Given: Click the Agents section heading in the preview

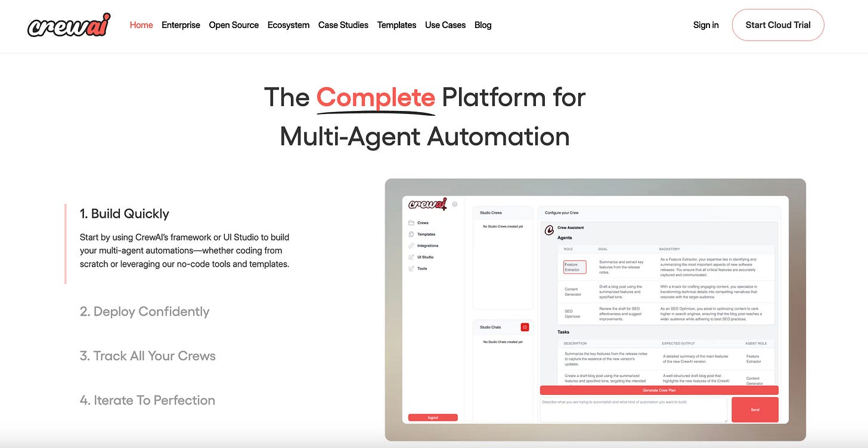Looking at the screenshot, I should pos(565,237).
